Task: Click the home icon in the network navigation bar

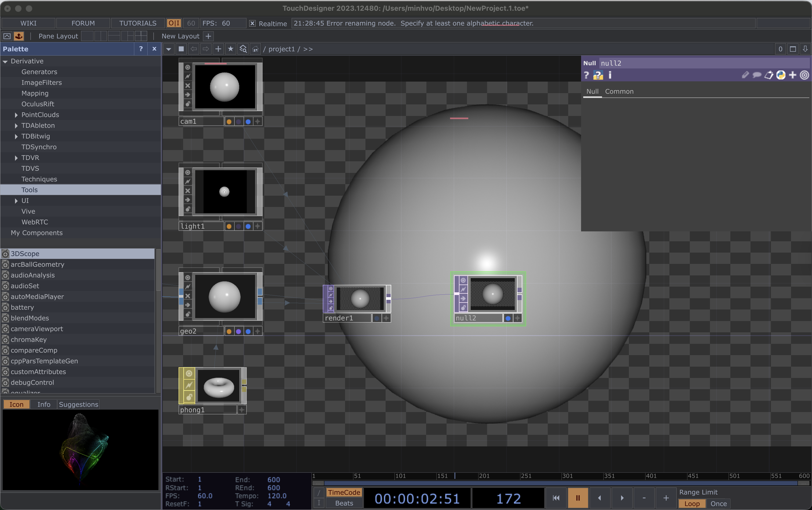Action: pyautogui.click(x=255, y=49)
